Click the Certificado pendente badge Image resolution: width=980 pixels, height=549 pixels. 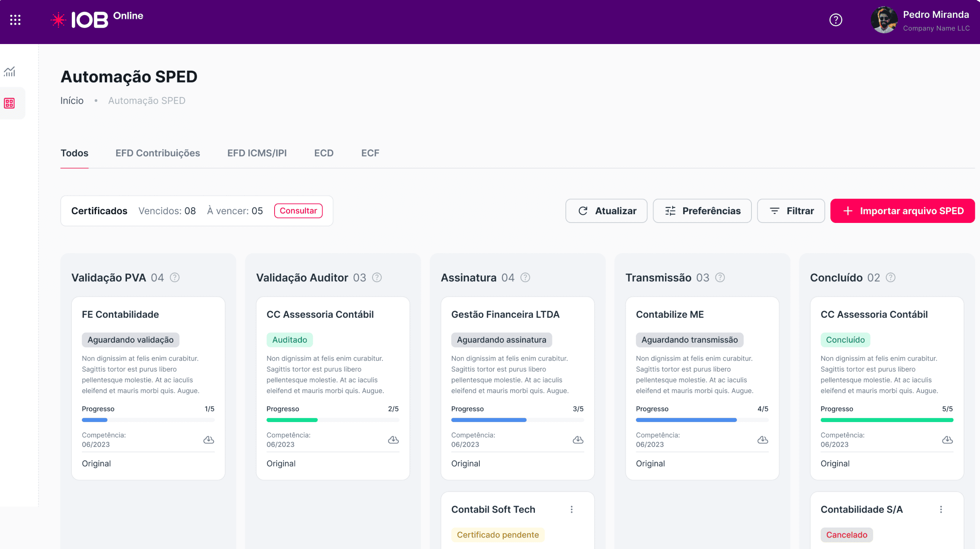click(498, 535)
